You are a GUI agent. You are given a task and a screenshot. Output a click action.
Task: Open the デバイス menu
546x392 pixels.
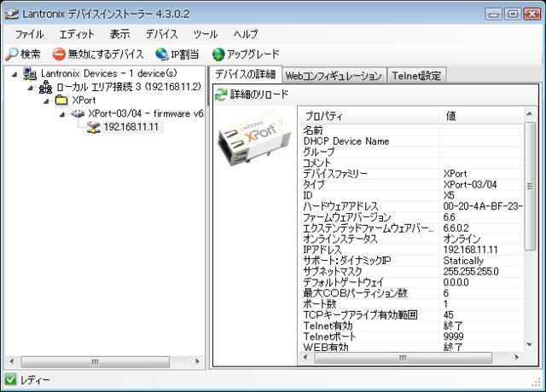(x=161, y=34)
